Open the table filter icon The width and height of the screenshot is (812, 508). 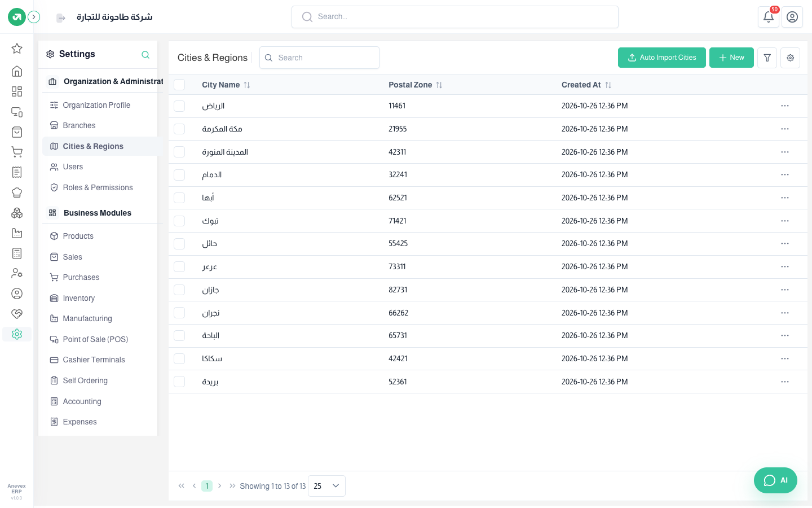(x=767, y=58)
